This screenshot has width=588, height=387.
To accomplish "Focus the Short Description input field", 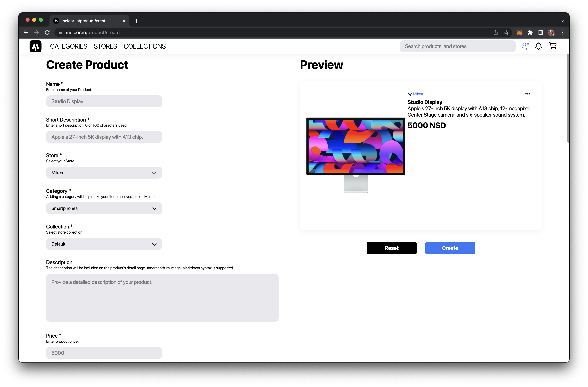I will [x=104, y=137].
